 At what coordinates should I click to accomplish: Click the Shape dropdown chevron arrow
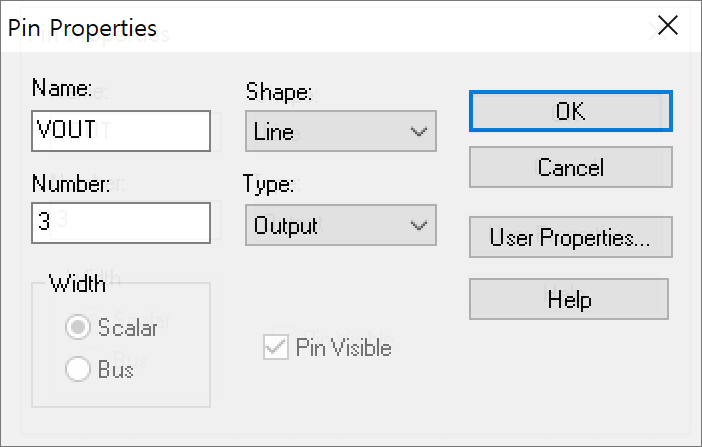coord(418,131)
